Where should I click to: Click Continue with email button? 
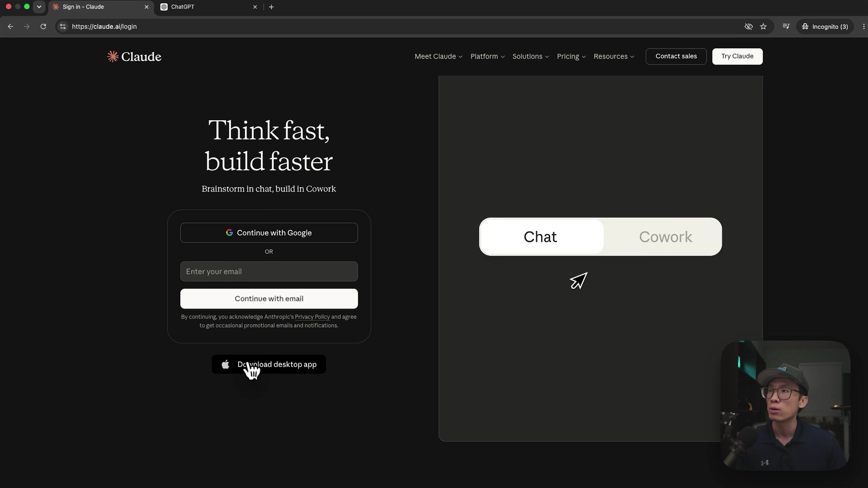[269, 299]
